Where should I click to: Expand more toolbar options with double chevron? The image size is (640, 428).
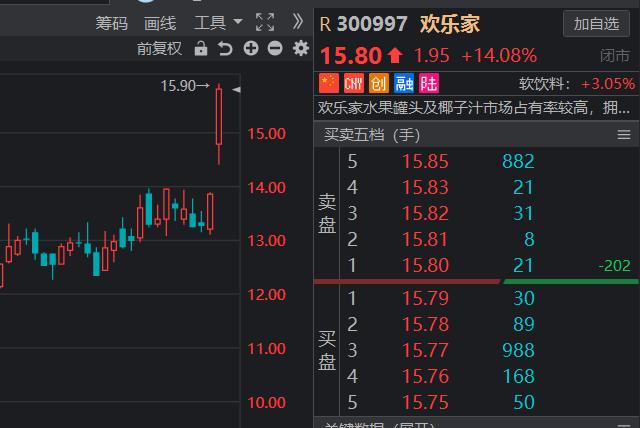(298, 22)
